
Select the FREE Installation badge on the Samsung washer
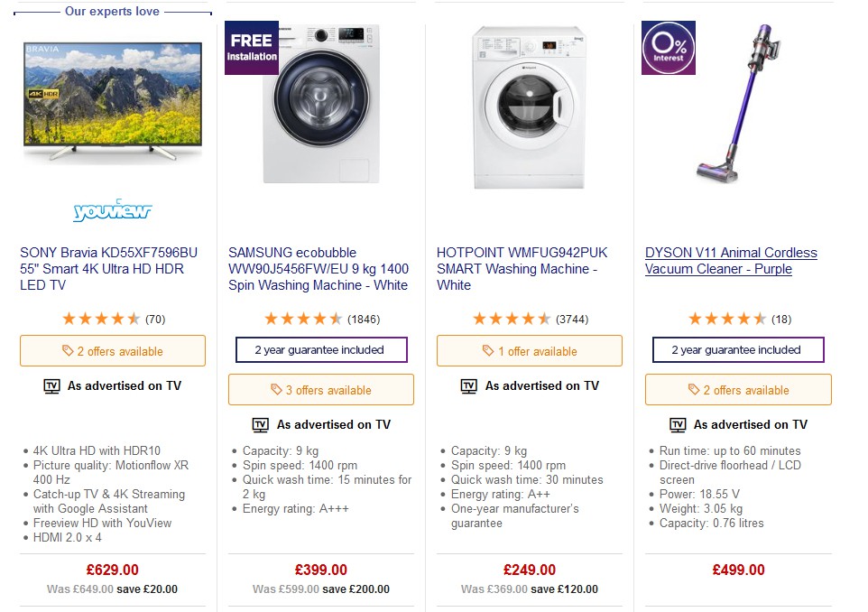click(252, 47)
